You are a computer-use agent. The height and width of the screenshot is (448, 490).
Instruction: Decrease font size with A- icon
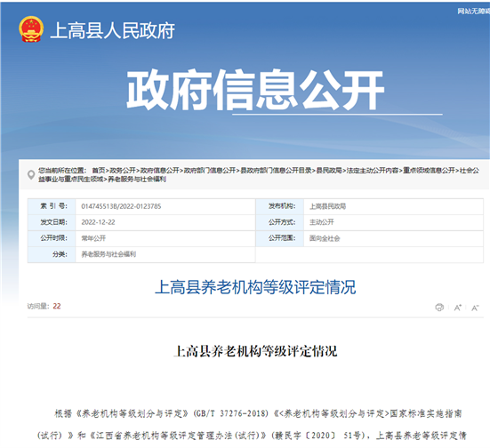(475, 308)
